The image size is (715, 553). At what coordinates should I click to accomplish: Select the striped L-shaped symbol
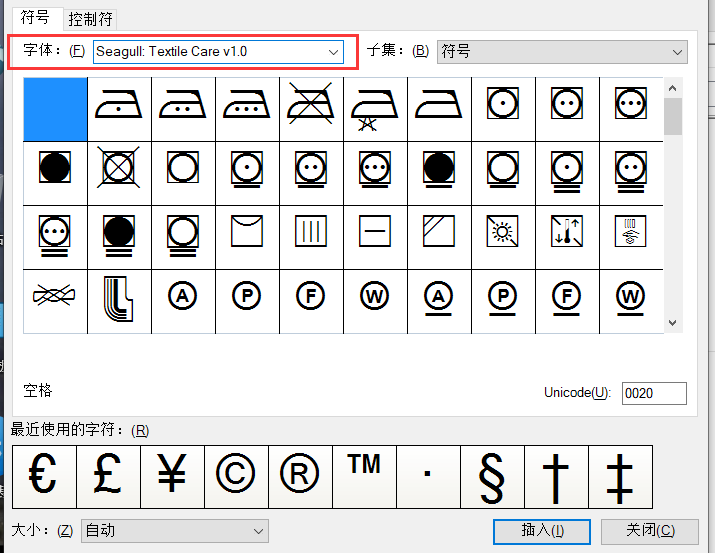[119, 301]
